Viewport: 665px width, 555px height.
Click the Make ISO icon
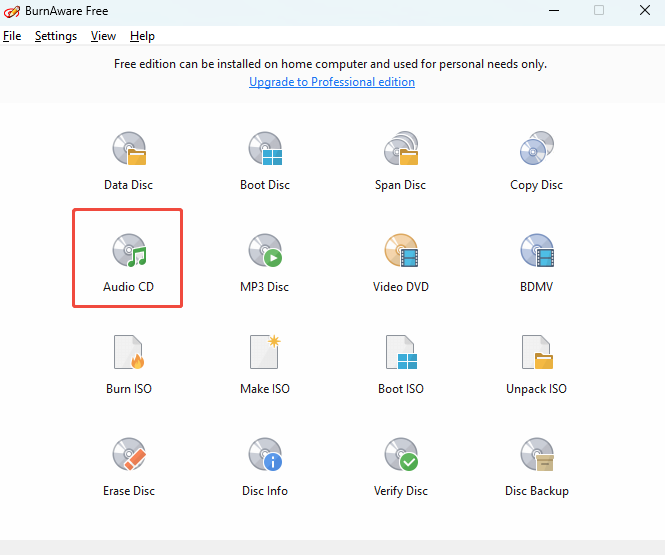coord(265,354)
